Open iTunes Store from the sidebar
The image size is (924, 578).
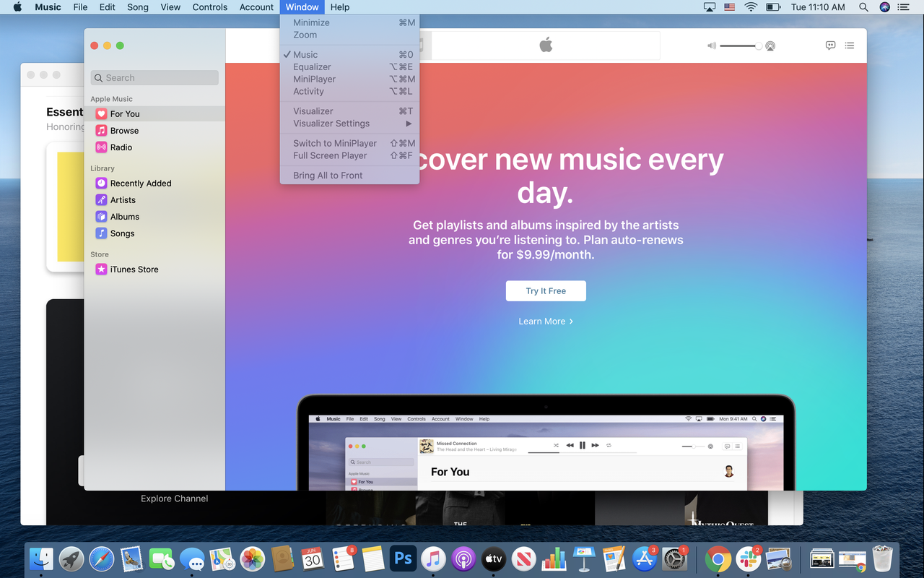[154, 269]
